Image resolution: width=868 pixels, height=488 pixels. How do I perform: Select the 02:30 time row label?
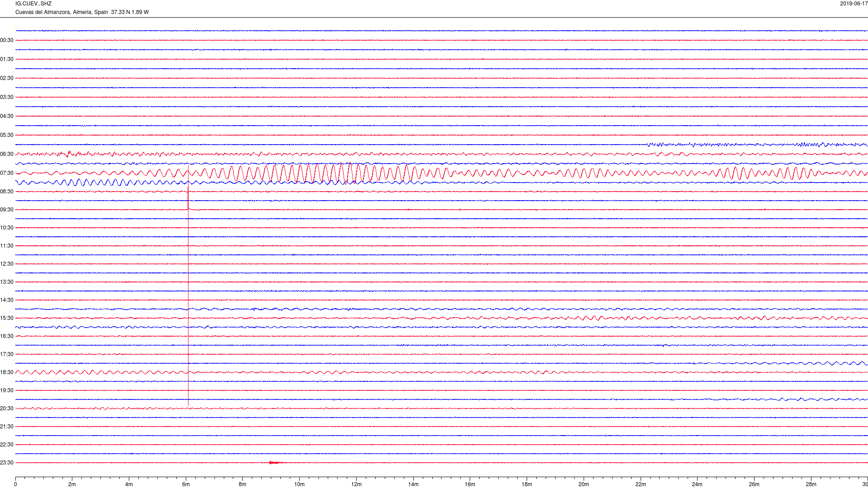pyautogui.click(x=7, y=78)
